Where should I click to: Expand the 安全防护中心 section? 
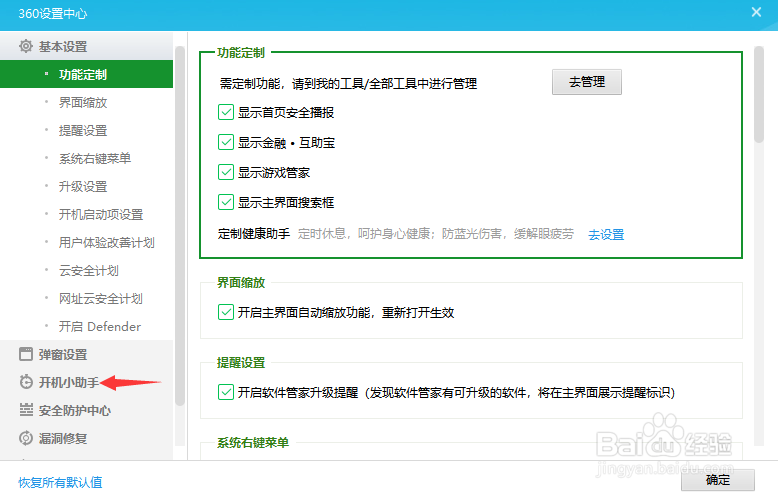coord(86,410)
